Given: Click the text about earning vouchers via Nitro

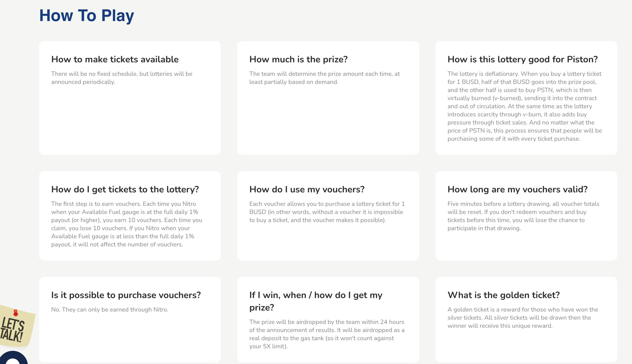Looking at the screenshot, I should tap(127, 224).
